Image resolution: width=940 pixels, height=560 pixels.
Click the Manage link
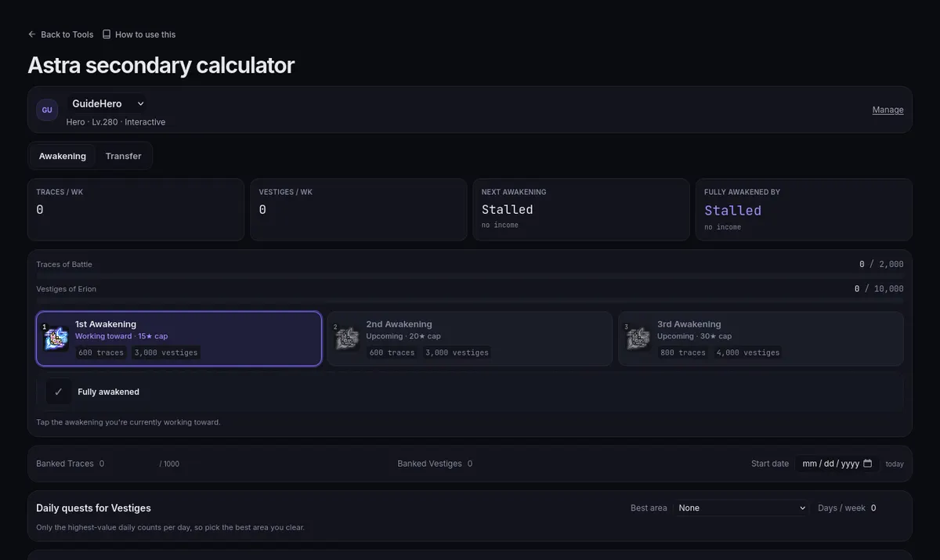[888, 110]
